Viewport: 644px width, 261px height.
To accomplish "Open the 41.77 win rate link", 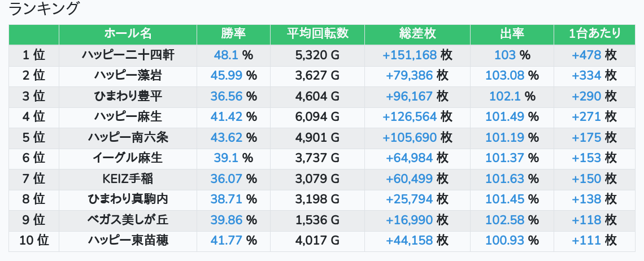I will click(227, 241).
